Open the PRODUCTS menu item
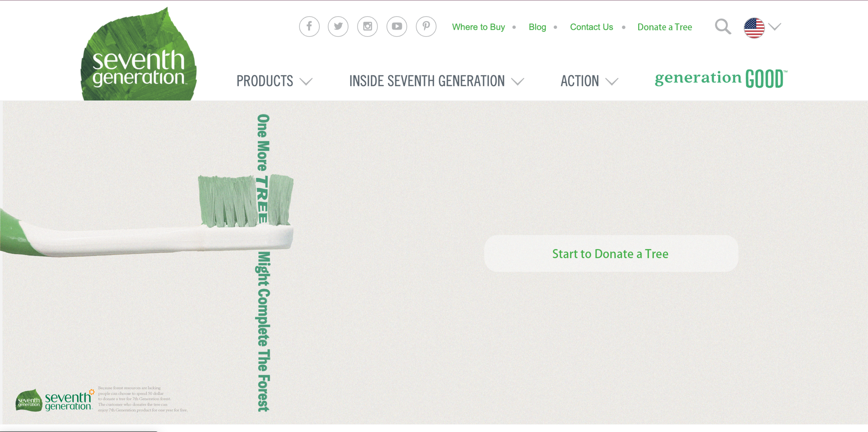This screenshot has height=432, width=868. tap(265, 81)
